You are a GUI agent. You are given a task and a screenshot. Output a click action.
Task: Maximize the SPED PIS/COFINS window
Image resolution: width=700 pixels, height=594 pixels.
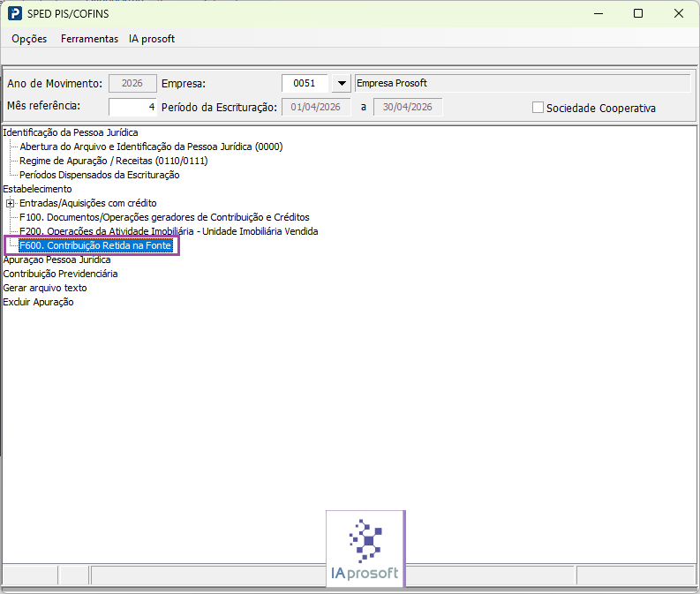click(638, 13)
